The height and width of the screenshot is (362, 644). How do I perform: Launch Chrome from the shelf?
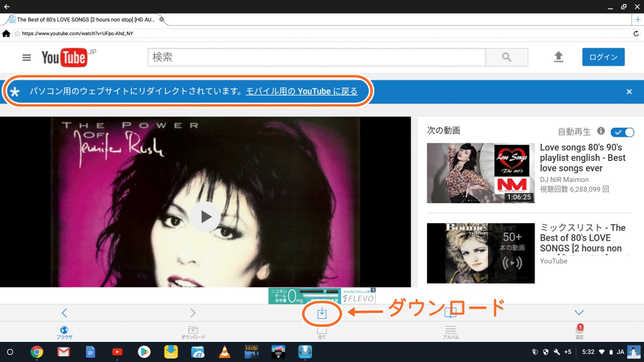(x=36, y=352)
